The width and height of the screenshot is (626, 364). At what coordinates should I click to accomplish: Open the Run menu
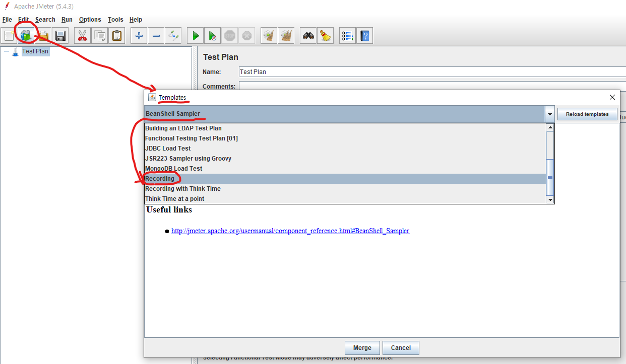pyautogui.click(x=67, y=20)
